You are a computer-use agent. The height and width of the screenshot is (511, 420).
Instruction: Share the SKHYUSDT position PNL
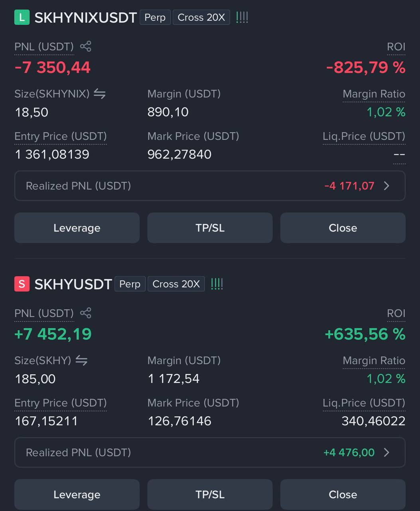tap(86, 313)
